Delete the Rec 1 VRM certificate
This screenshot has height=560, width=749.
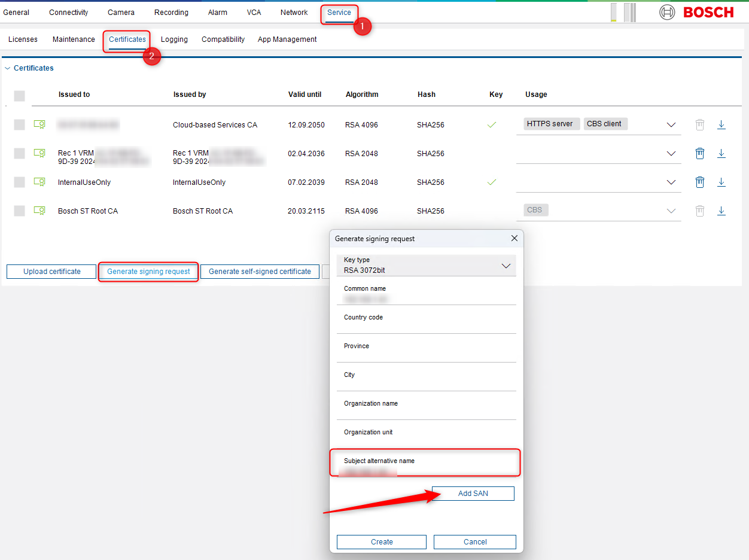(699, 154)
